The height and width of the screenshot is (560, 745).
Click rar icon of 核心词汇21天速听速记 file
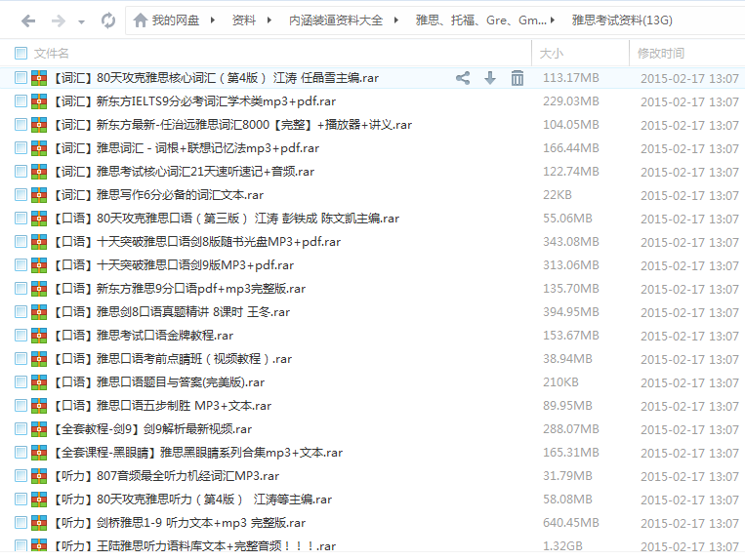pyautogui.click(x=39, y=172)
